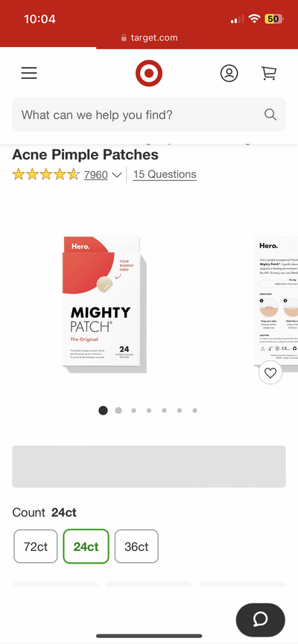The image size is (298, 644).
Task: Favorite the product with the heart icon
Action: (270, 373)
